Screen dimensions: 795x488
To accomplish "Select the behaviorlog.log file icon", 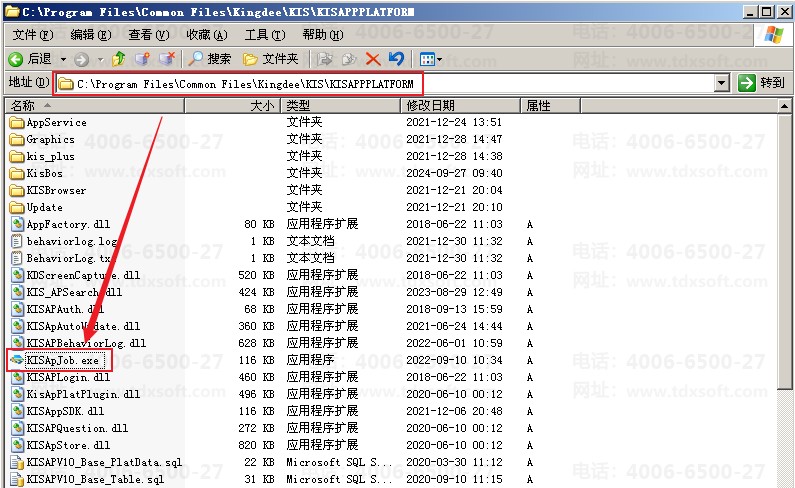I will (x=17, y=241).
